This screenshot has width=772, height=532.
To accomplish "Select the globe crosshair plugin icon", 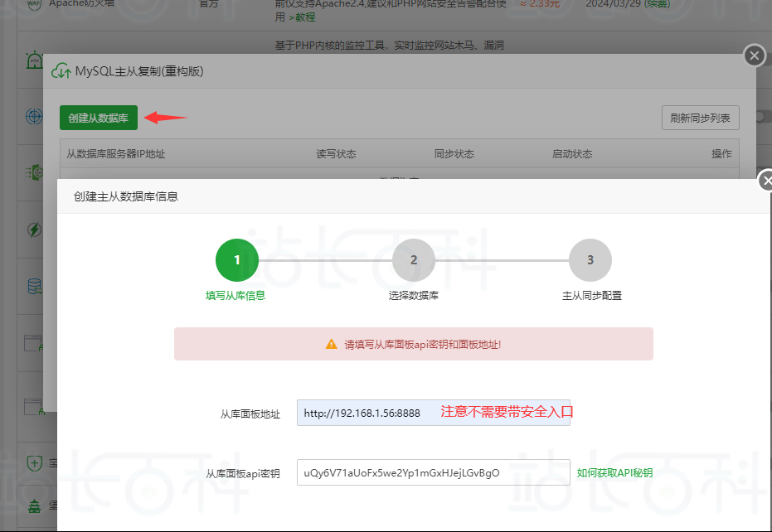I will 34,116.
